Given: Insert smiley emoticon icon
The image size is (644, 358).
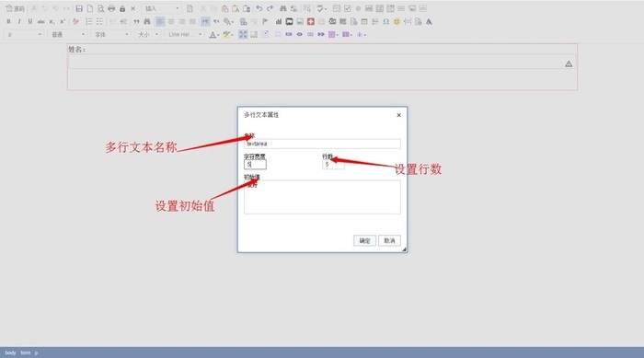Looking at the screenshot, I should coord(397,21).
